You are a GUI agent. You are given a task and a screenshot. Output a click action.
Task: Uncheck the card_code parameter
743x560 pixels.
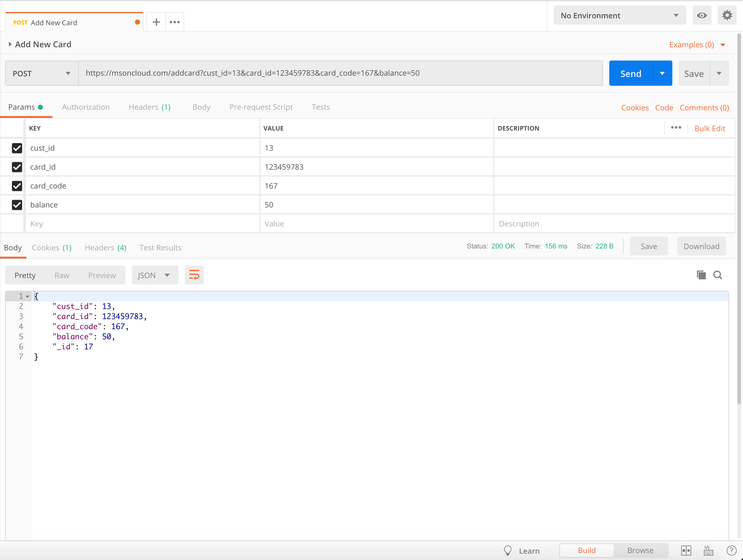(17, 186)
